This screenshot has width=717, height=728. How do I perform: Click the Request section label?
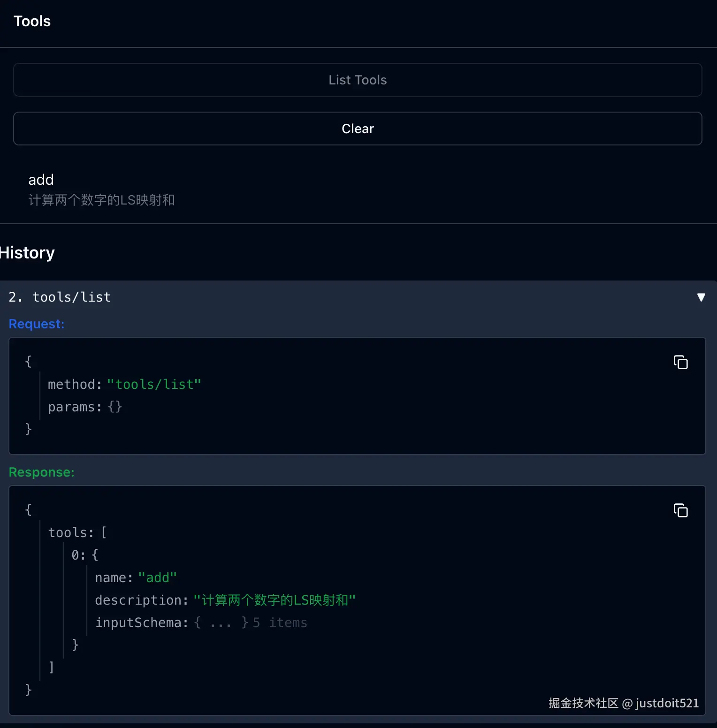click(37, 324)
